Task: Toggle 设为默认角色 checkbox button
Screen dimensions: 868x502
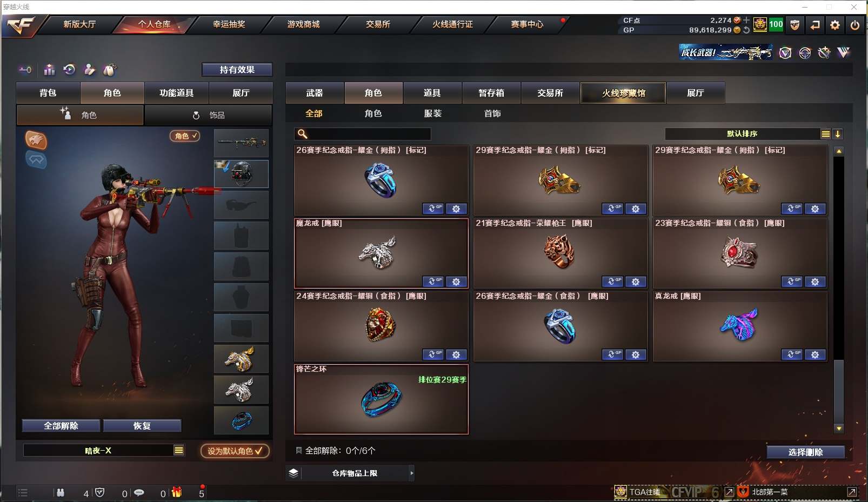Action: [235, 451]
